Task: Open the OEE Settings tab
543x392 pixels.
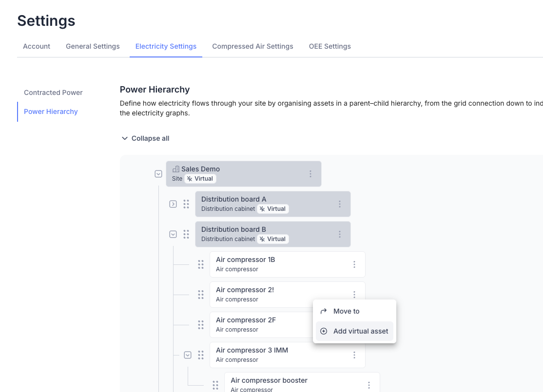Action: coord(330,46)
